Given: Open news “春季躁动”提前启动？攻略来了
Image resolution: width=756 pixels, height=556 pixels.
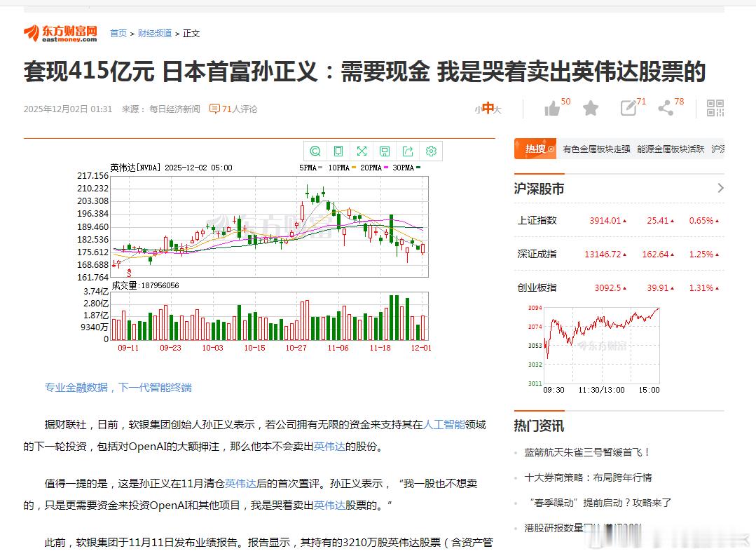Looking at the screenshot, I should point(600,503).
